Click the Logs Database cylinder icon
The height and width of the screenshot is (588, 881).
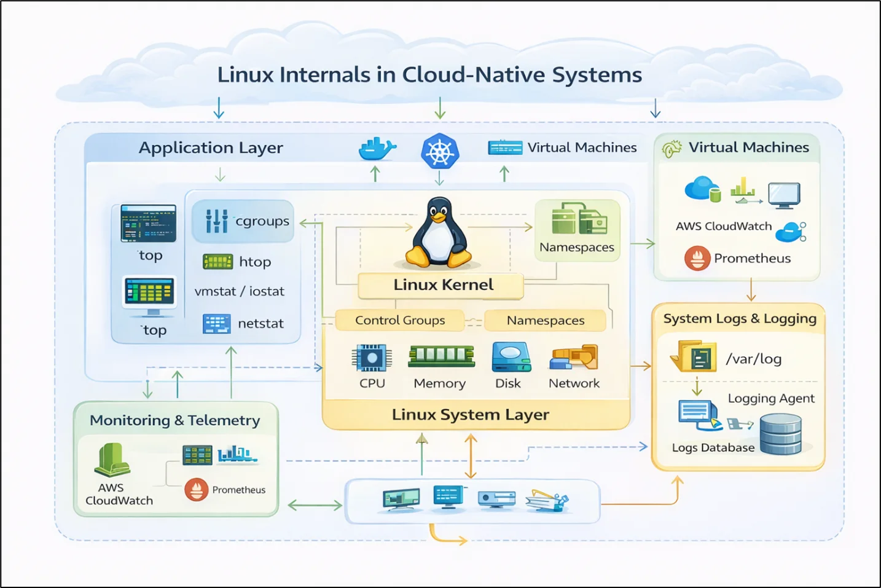(x=780, y=434)
